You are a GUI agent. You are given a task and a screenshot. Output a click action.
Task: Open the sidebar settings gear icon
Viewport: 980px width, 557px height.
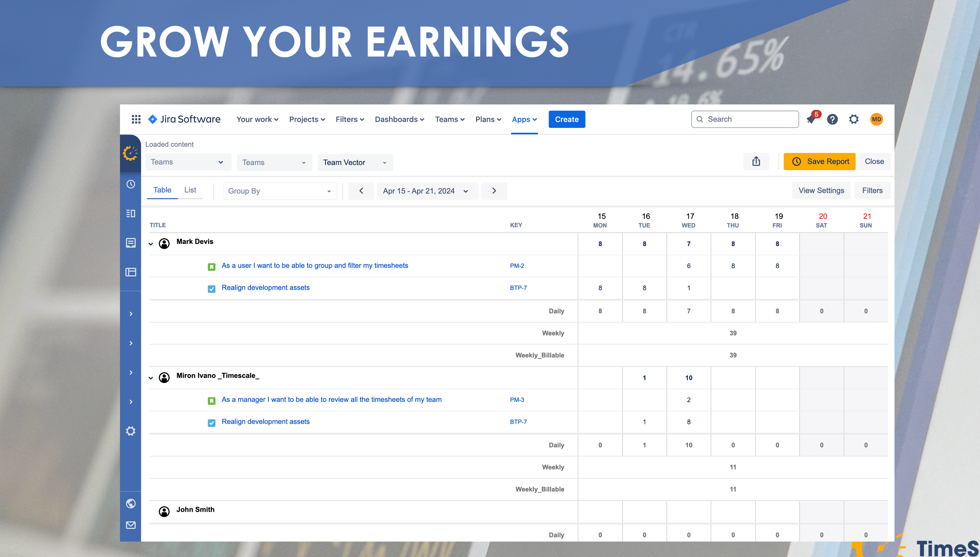(130, 431)
